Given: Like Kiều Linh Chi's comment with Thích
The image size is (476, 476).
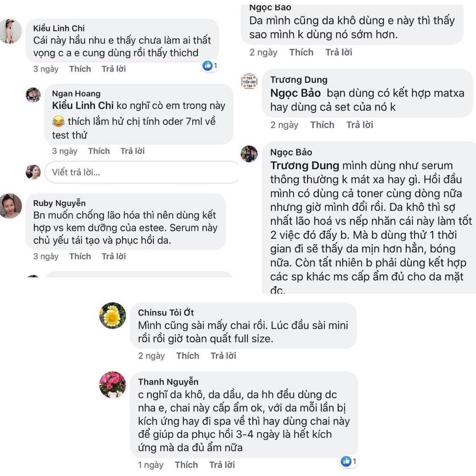Looking at the screenshot, I should (x=80, y=69).
